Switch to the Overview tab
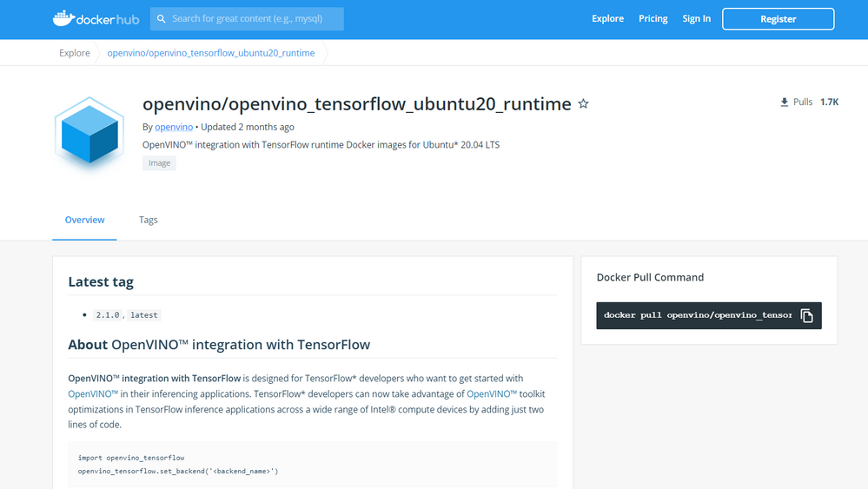 pos(84,220)
